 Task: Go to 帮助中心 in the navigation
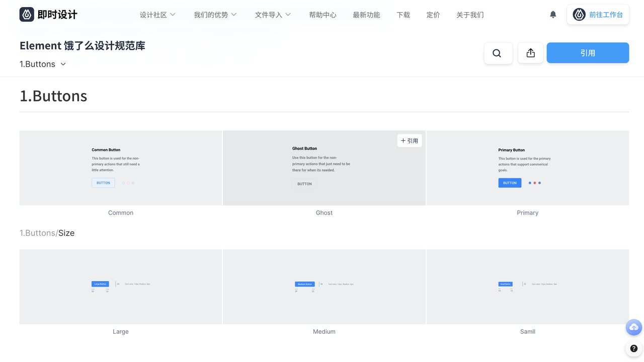pyautogui.click(x=323, y=15)
